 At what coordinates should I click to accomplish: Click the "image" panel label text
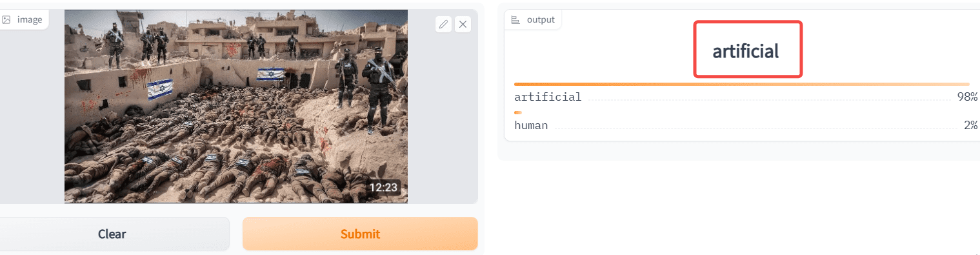click(x=30, y=19)
